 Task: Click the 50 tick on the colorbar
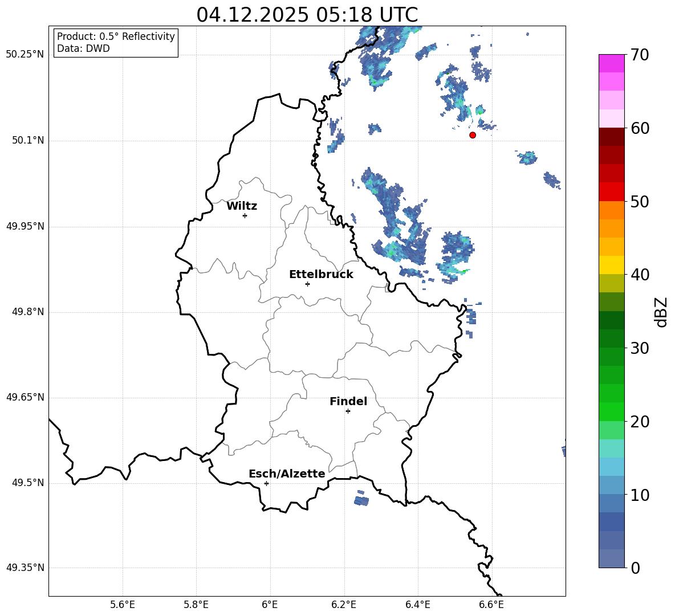point(639,202)
